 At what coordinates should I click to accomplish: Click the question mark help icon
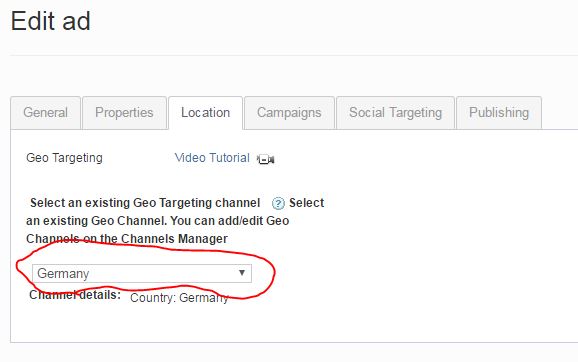tap(278, 203)
